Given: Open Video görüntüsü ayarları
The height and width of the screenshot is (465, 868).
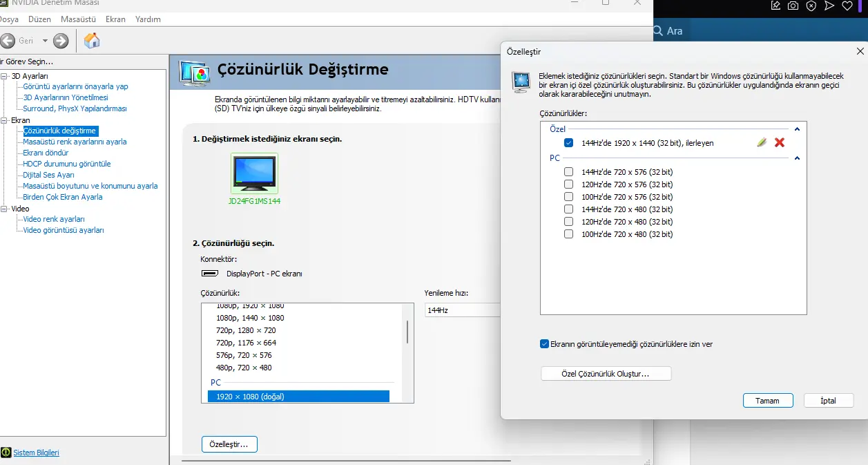Looking at the screenshot, I should (64, 230).
